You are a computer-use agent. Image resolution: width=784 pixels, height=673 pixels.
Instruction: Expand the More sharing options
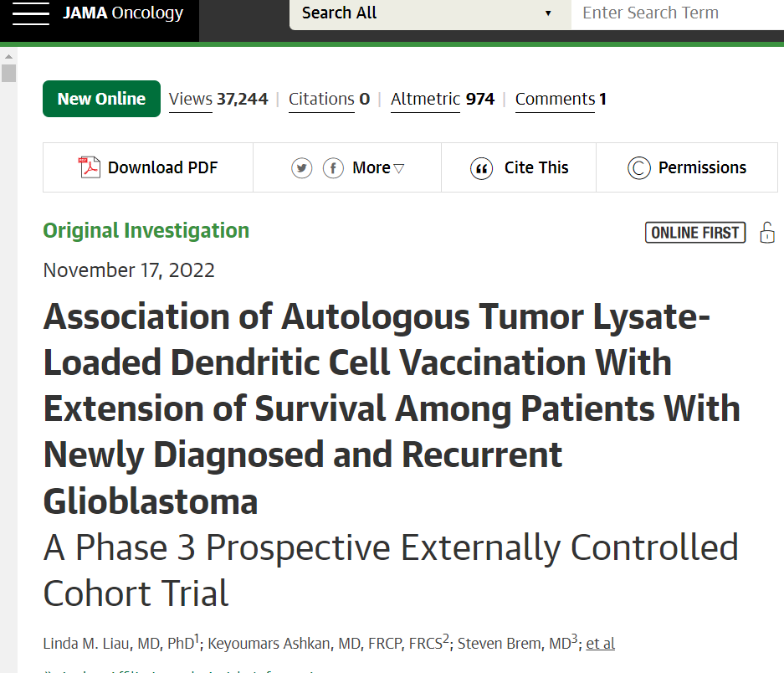[x=378, y=168]
